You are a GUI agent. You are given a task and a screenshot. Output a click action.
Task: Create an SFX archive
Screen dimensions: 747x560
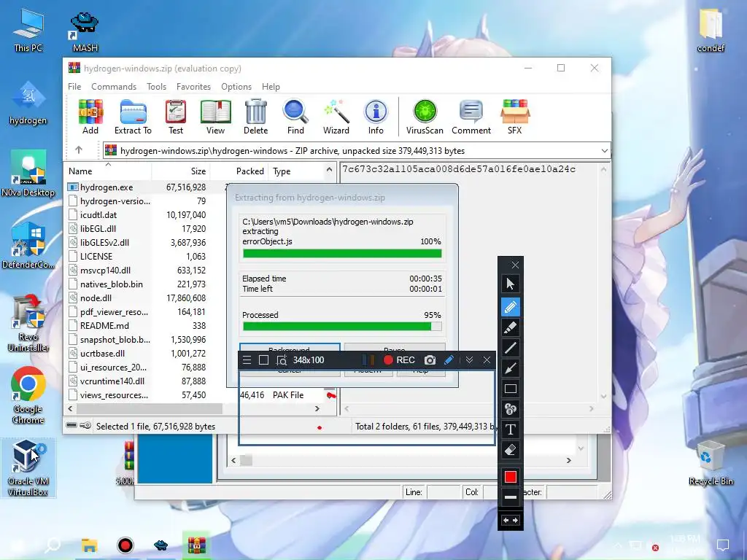tap(514, 117)
